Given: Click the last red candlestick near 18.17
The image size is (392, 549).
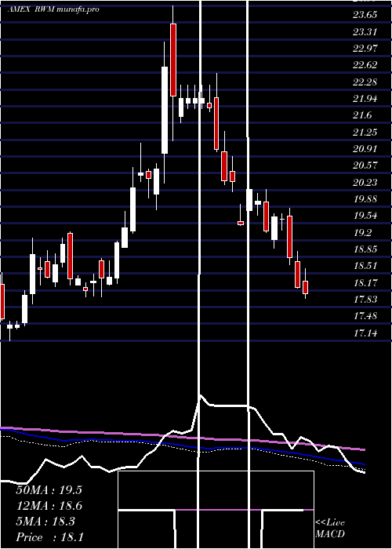Looking at the screenshot, I should pyautogui.click(x=306, y=288).
